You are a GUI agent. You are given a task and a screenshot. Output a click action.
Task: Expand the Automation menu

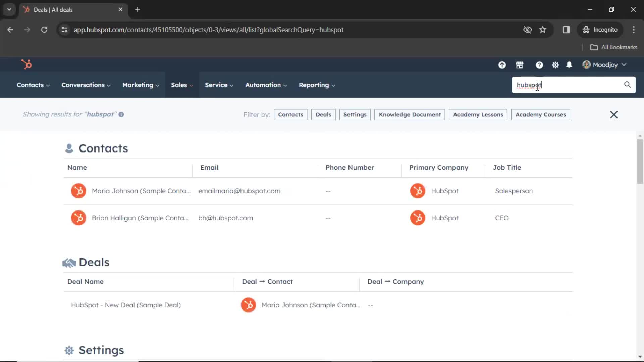pyautogui.click(x=266, y=85)
